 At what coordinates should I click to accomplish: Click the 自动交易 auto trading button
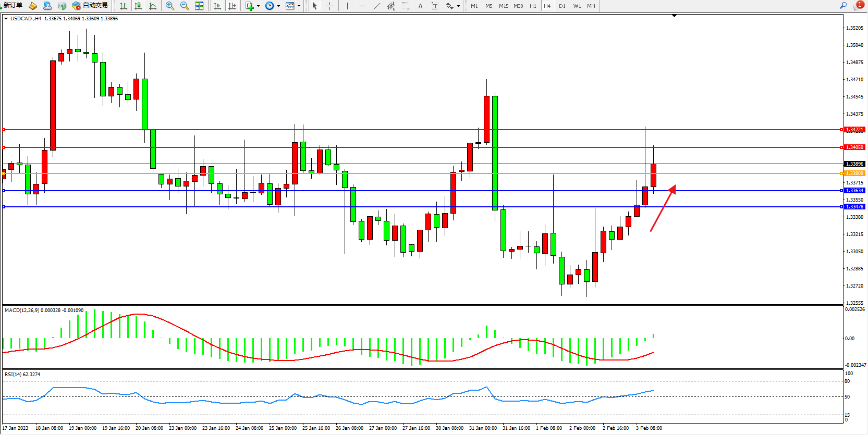(90, 5)
